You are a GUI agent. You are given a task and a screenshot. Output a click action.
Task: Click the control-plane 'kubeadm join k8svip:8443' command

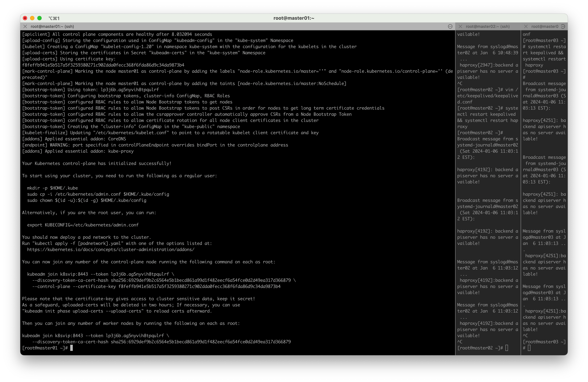100,274
